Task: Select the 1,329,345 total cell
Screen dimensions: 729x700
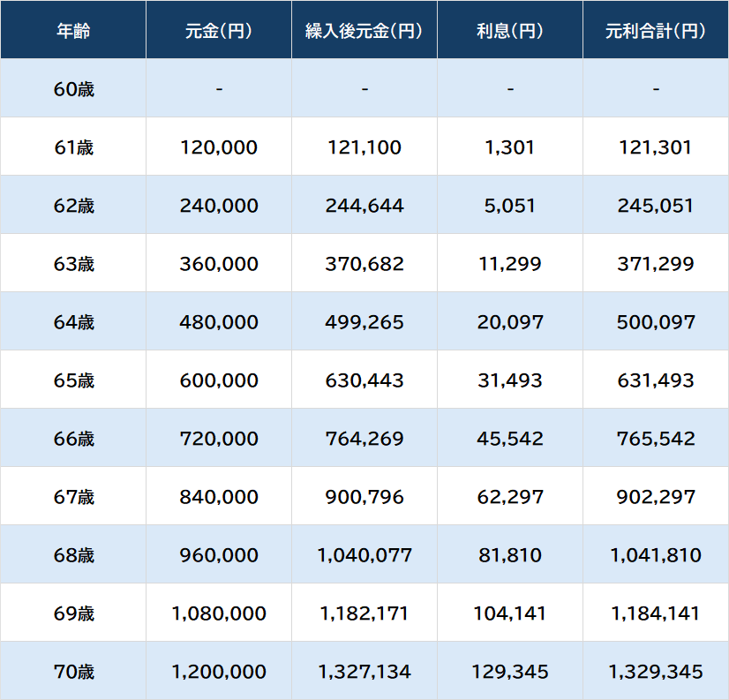Action: [x=656, y=672]
